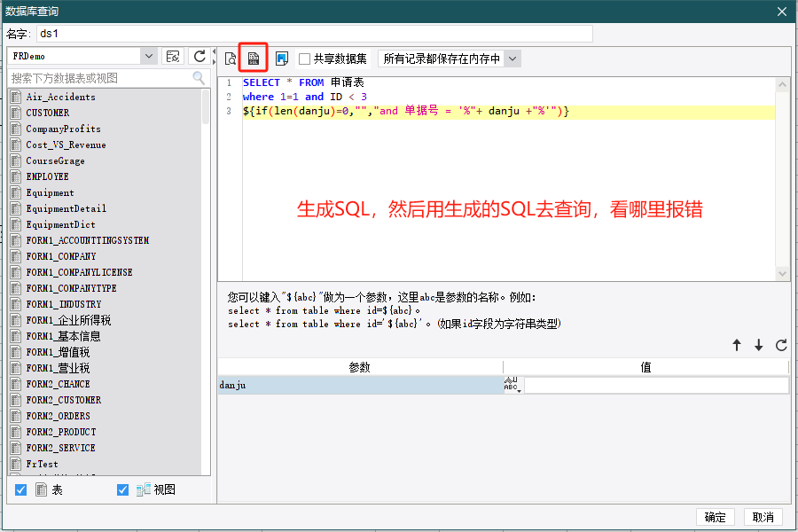Click the cancel (取消) button
The width and height of the screenshot is (798, 532).
763,517
